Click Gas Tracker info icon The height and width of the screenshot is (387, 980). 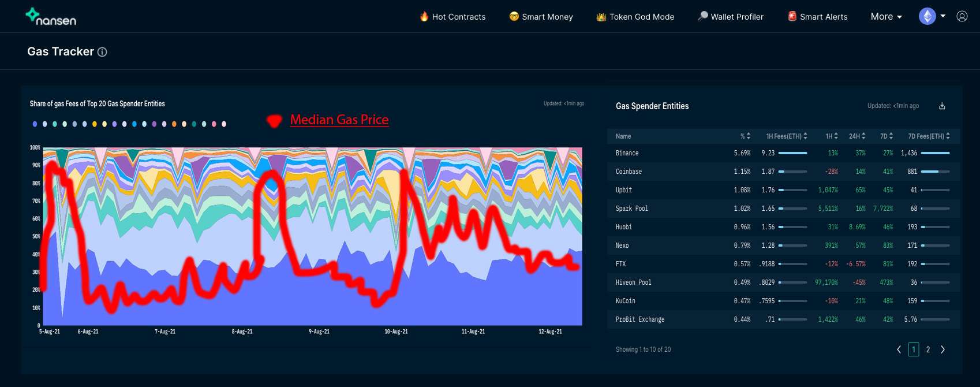(x=102, y=52)
